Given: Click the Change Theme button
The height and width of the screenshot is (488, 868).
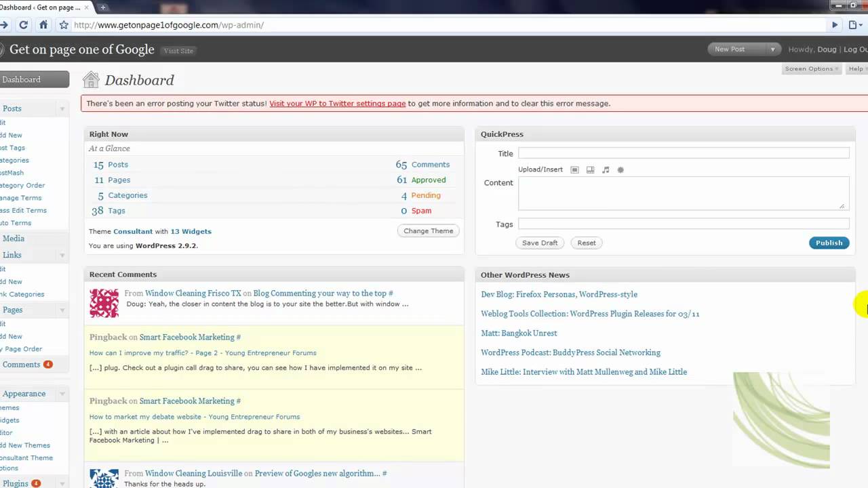Looking at the screenshot, I should point(428,231).
